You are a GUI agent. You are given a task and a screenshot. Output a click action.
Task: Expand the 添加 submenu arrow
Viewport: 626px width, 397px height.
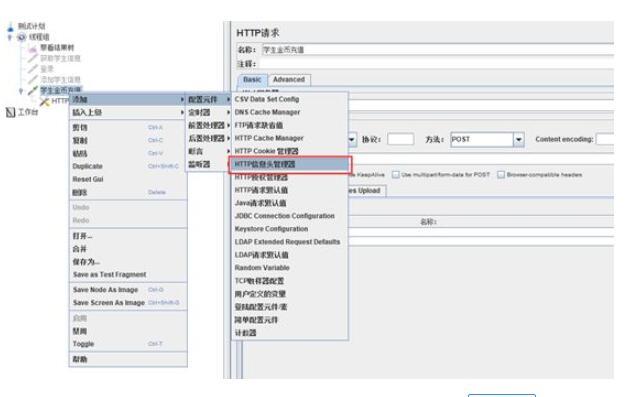(x=182, y=99)
